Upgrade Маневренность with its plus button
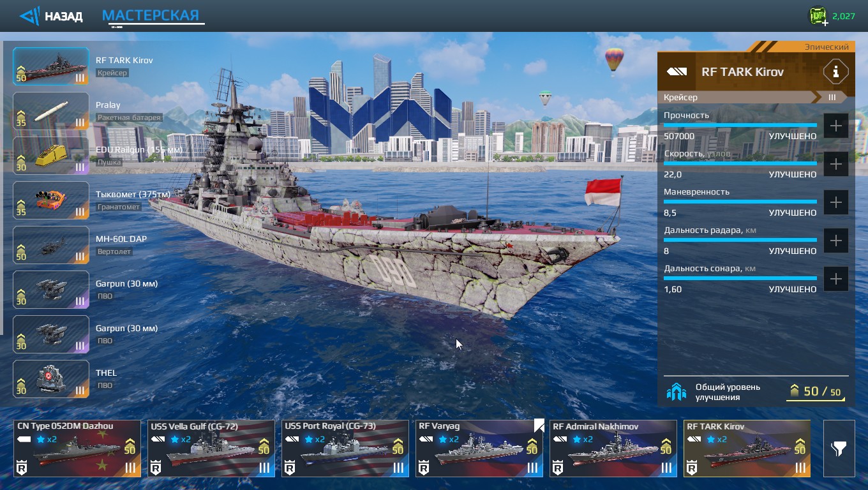 click(835, 202)
